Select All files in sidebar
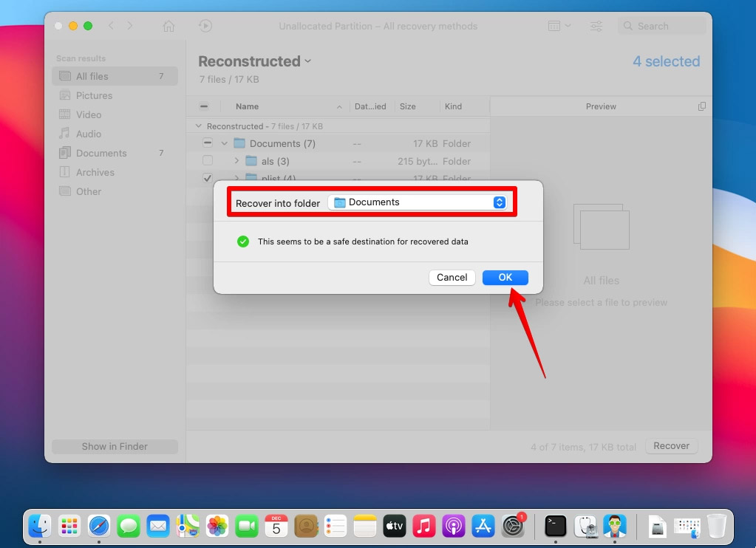The width and height of the screenshot is (756, 548). click(115, 76)
